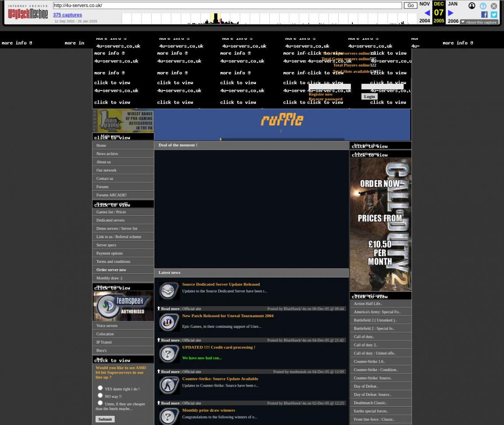Open 'Call of duty 2..' in supported games
The image size is (504, 425).
point(381,345)
